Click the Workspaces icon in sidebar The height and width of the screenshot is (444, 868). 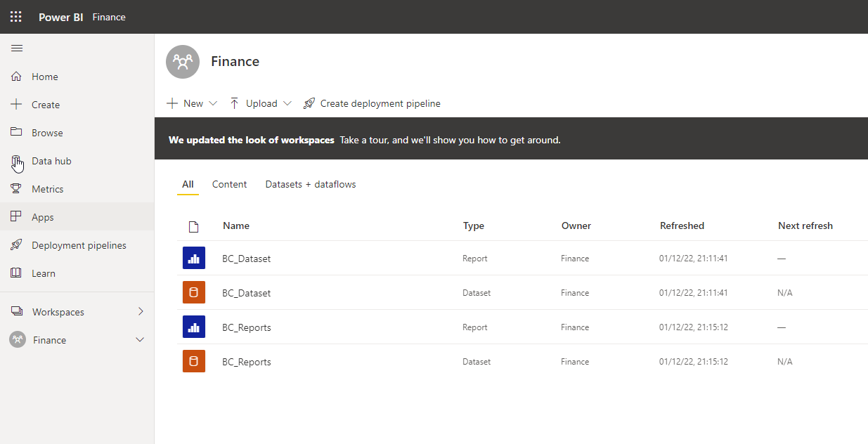pyautogui.click(x=17, y=312)
